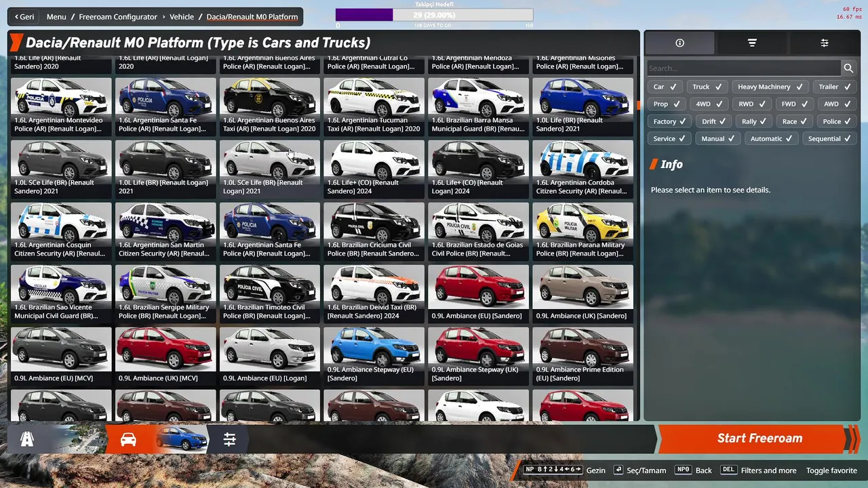Select 1.0L Life (BR) Renault Sandero 2021
Image resolution: width=868 pixels, height=488 pixels.
pyautogui.click(x=583, y=106)
